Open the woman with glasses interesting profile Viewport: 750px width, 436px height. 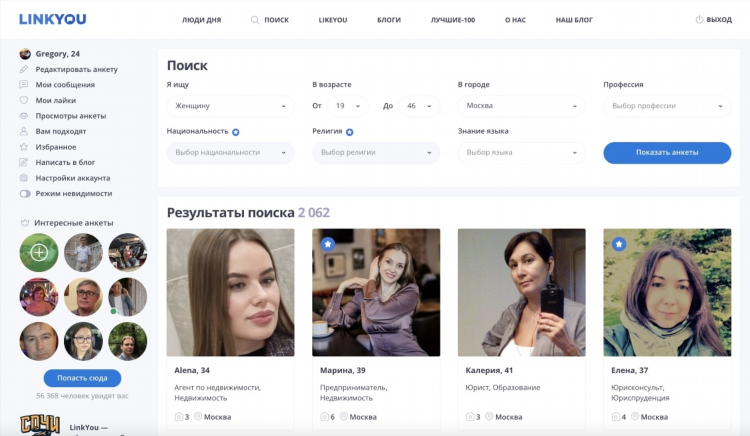point(83,341)
